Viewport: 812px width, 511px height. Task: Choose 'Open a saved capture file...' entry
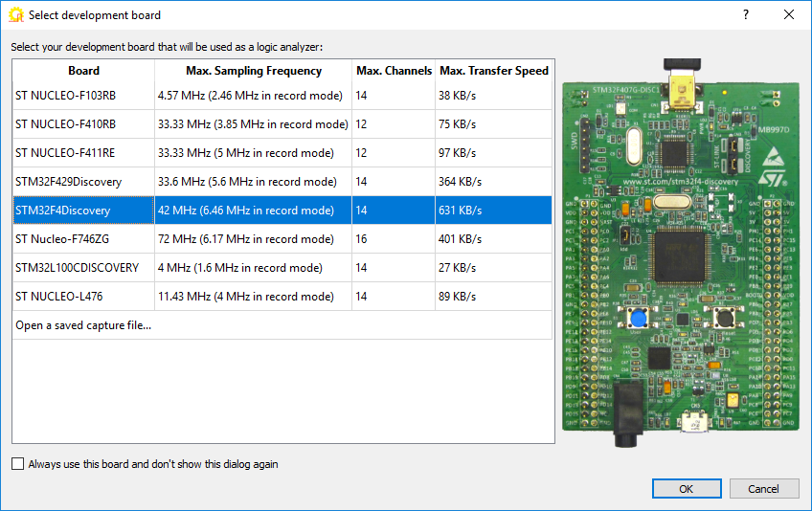tap(282, 325)
